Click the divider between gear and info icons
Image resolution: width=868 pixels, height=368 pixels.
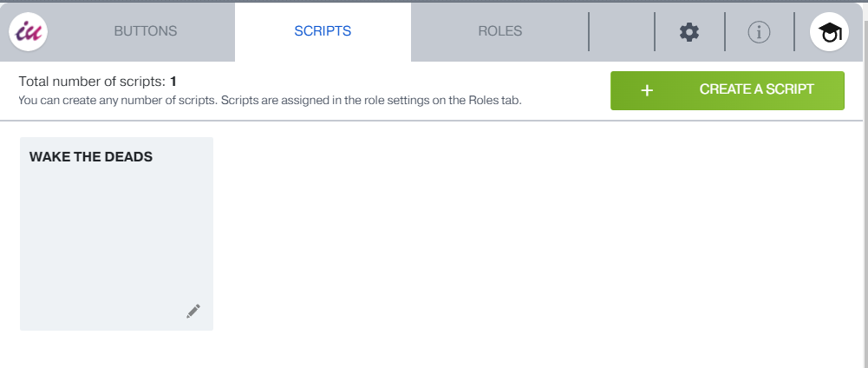tap(724, 32)
